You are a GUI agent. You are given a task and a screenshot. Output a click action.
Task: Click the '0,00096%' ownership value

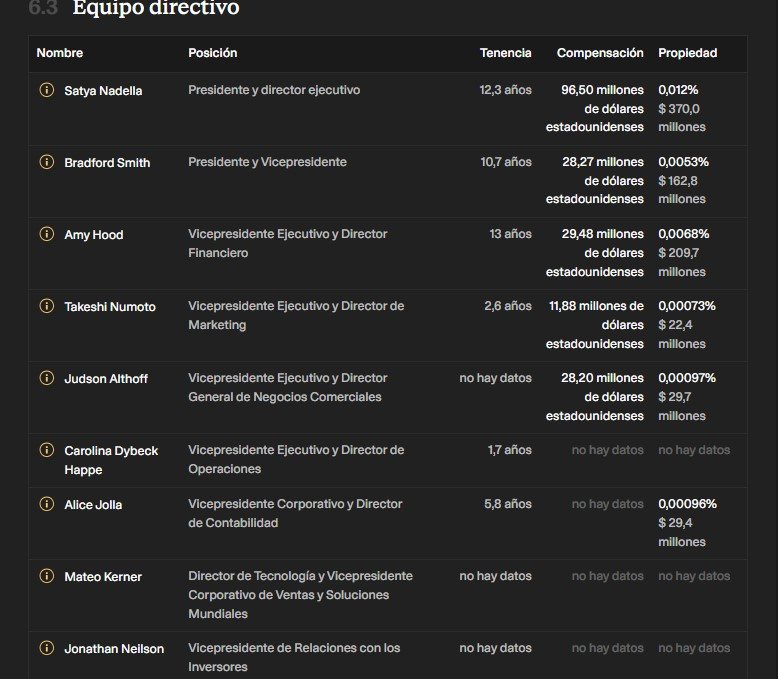coord(687,504)
